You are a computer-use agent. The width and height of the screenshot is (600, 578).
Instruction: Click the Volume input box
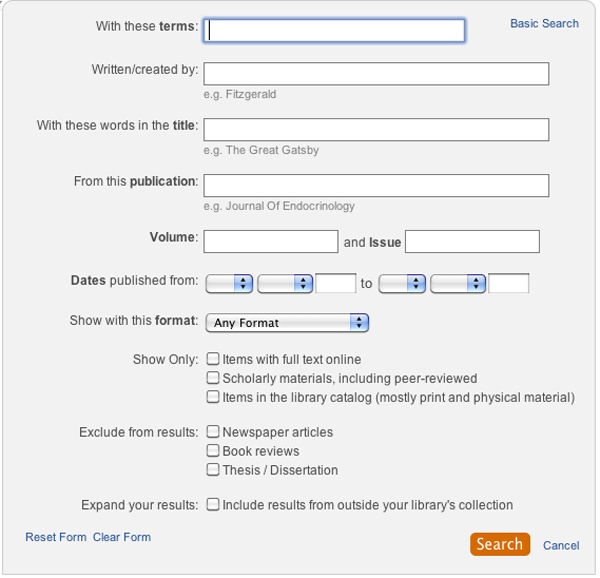[x=271, y=242]
